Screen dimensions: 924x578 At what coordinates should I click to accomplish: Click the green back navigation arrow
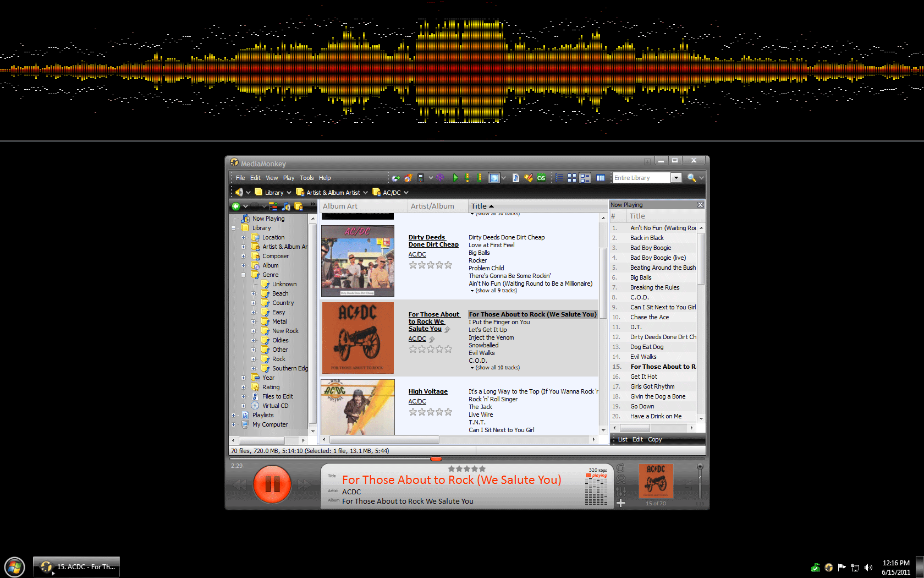[236, 206]
